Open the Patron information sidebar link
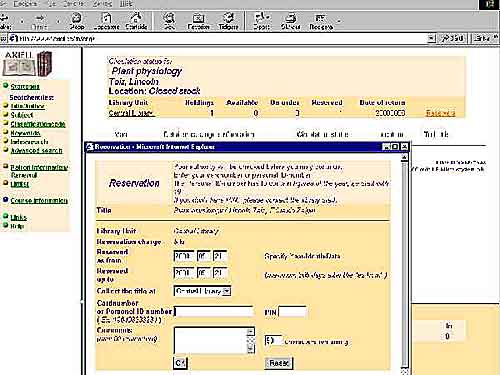This screenshot has width=500, height=375. point(39,167)
